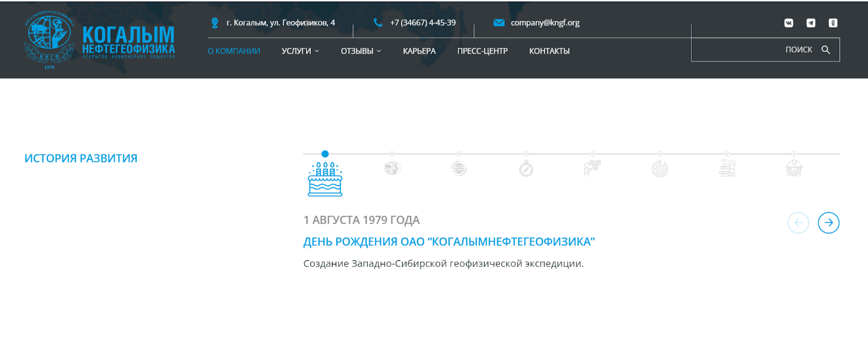This screenshot has width=868, height=342.
Task: Open the Telegram channel icon
Action: pos(811,23)
